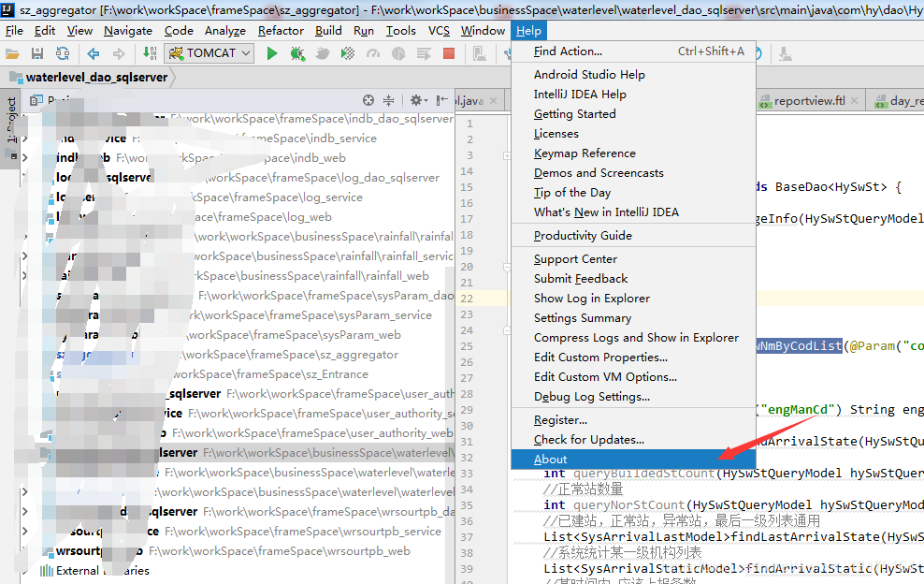Select Productivity Guide menu item
Screen dimensions: 924x584
(x=633, y=235)
